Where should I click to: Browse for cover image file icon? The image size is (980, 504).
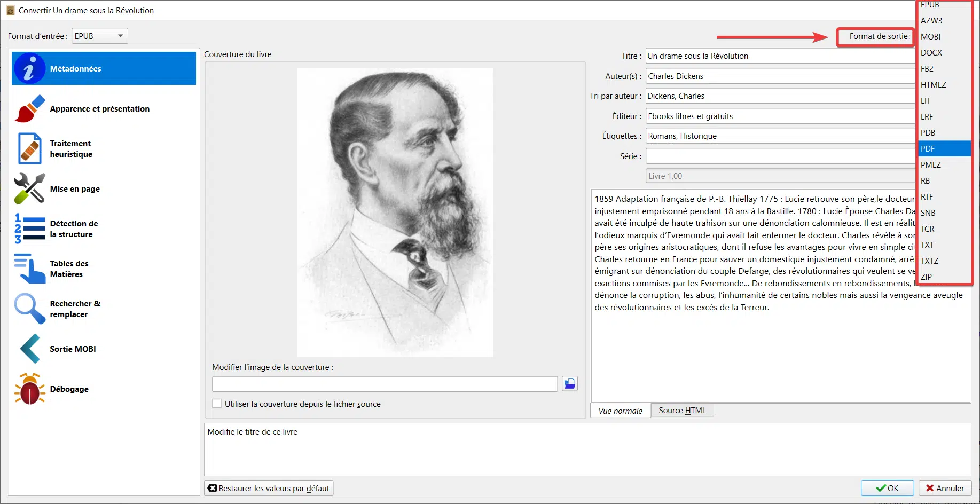(x=570, y=383)
